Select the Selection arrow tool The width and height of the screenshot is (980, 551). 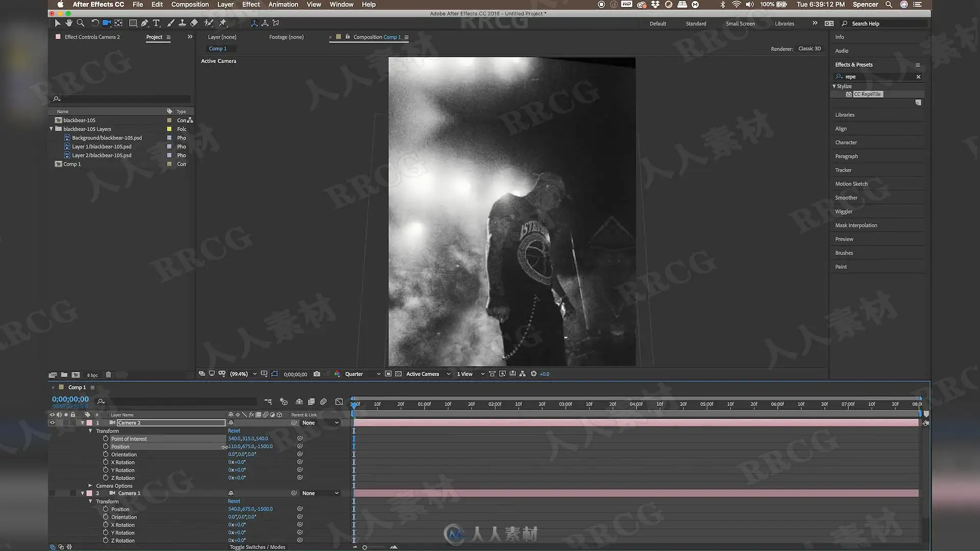(x=57, y=23)
